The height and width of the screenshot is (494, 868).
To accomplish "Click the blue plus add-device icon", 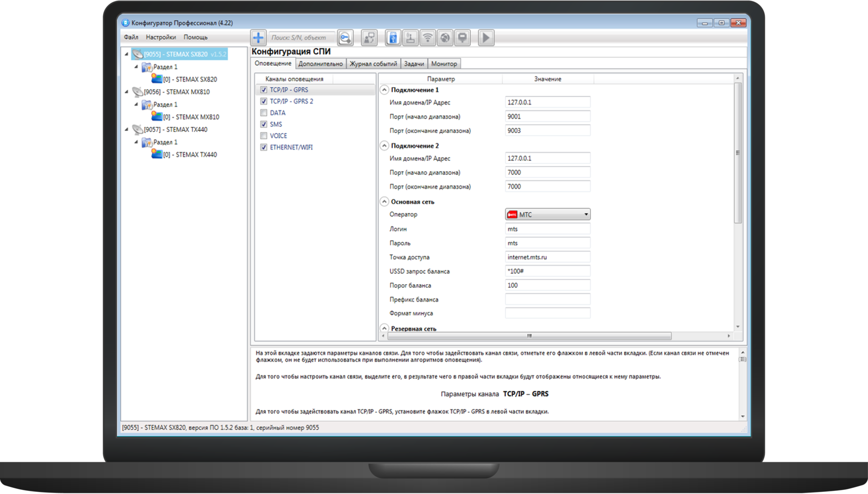I will 258,38.
